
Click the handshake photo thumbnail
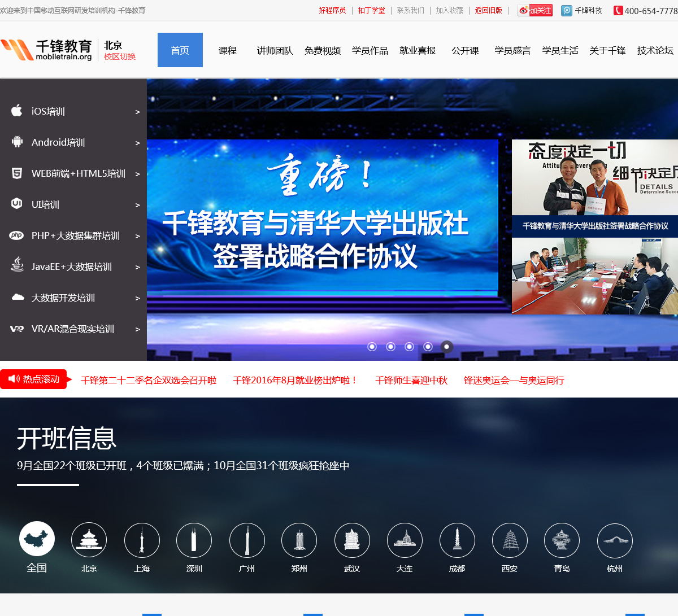pyautogui.click(x=595, y=177)
